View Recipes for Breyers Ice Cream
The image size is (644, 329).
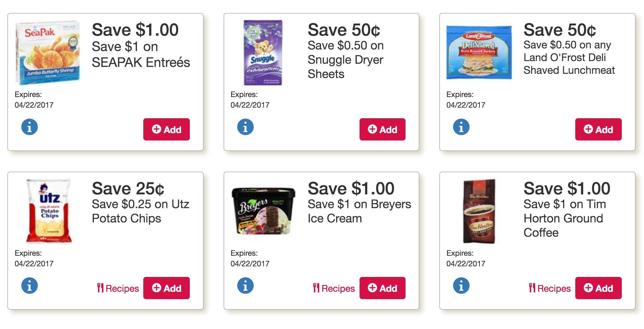point(334,288)
